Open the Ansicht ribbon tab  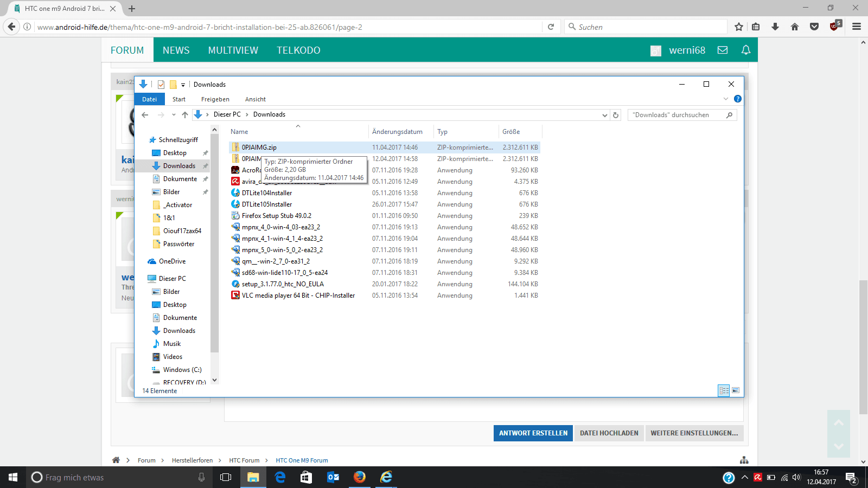[x=256, y=99]
